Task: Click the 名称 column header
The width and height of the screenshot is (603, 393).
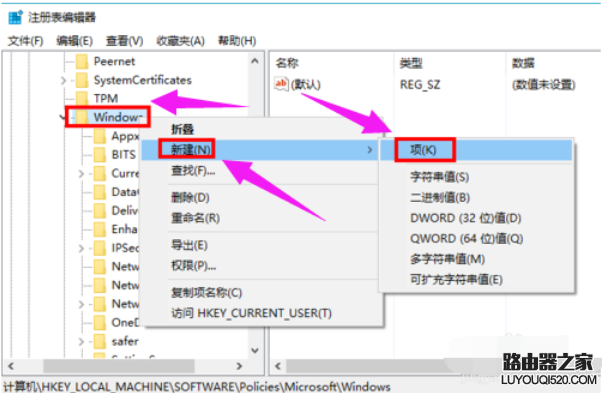Action: [287, 63]
